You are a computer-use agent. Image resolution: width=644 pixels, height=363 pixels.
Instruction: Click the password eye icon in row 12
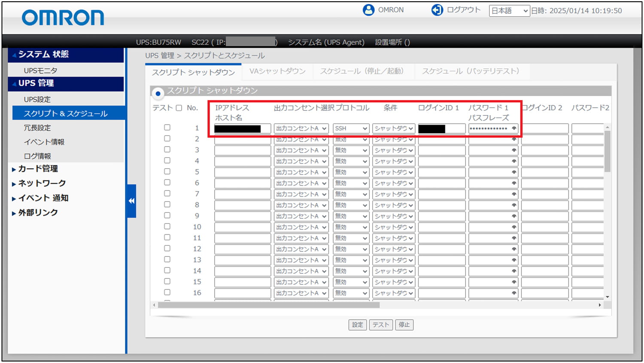coord(514,249)
